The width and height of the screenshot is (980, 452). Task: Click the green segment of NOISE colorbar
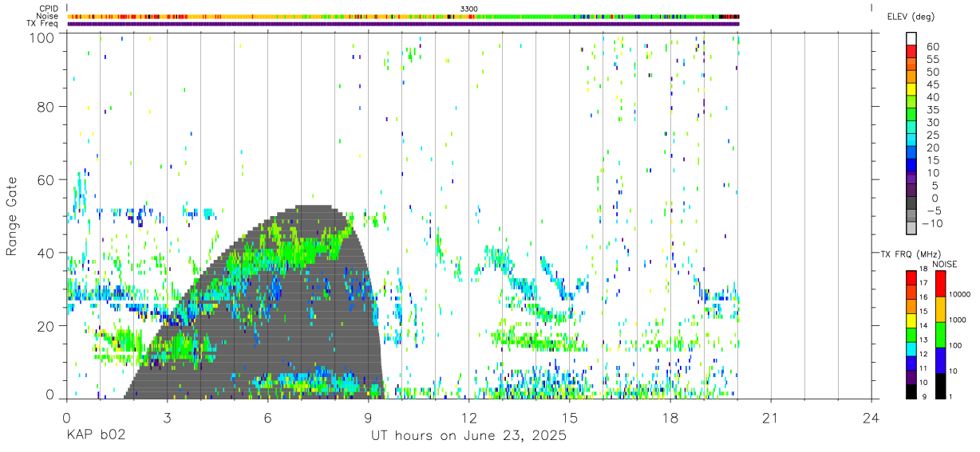click(x=941, y=335)
